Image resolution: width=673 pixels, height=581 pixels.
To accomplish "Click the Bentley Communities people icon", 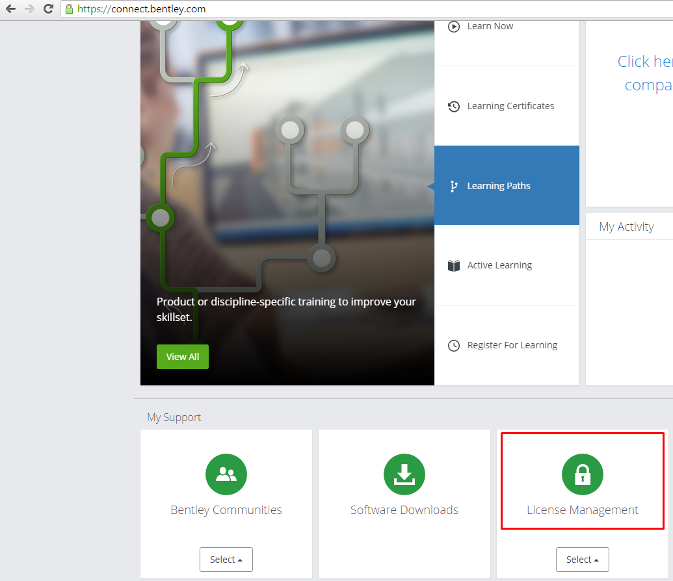I will tap(226, 474).
